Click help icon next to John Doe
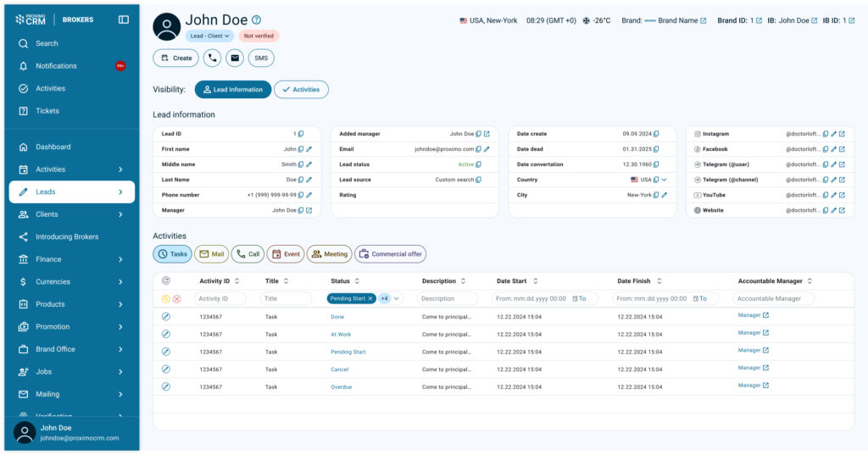Screen dimensions: 868x455 [x=257, y=19]
